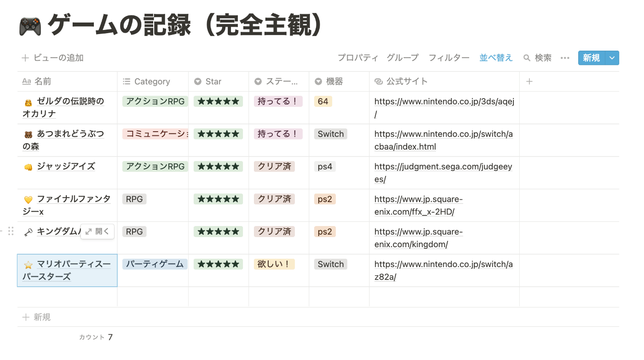Open the フィルター menu

(x=449, y=58)
